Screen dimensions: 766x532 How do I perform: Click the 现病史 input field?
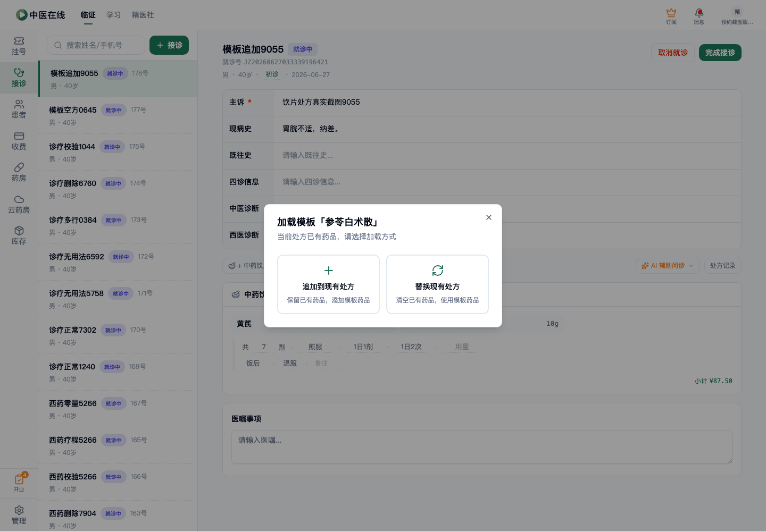[507, 129]
